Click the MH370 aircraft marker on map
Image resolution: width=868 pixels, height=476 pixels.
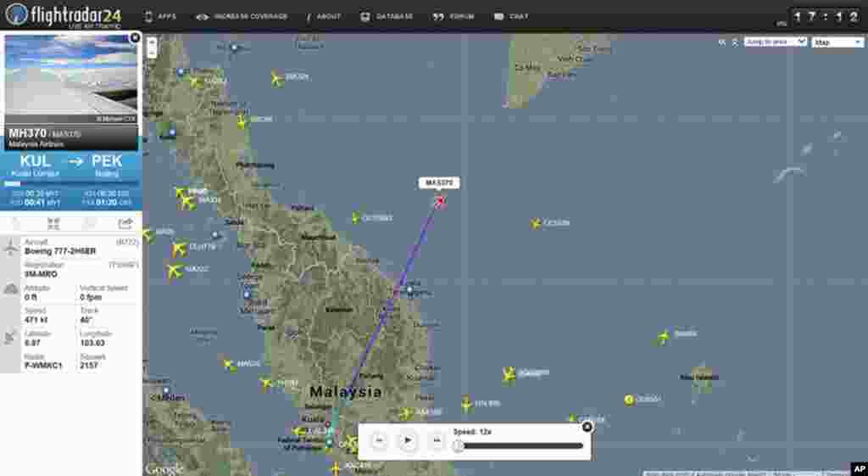tap(440, 201)
